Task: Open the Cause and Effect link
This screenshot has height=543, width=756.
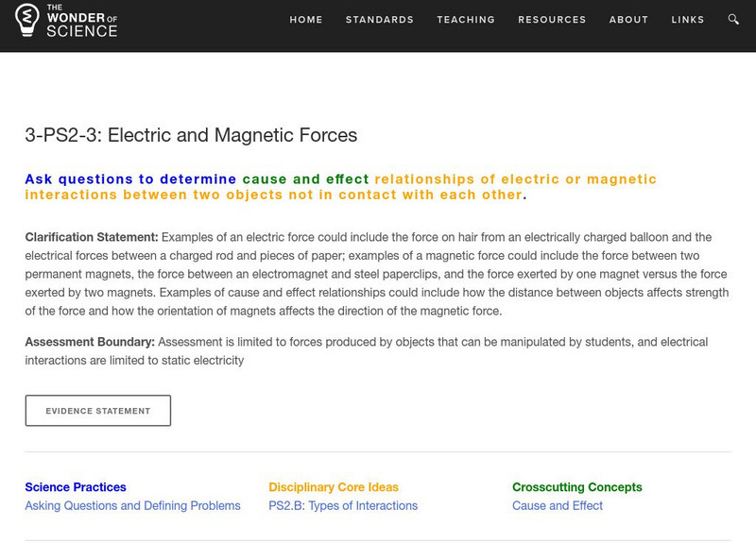Action: pos(558,505)
